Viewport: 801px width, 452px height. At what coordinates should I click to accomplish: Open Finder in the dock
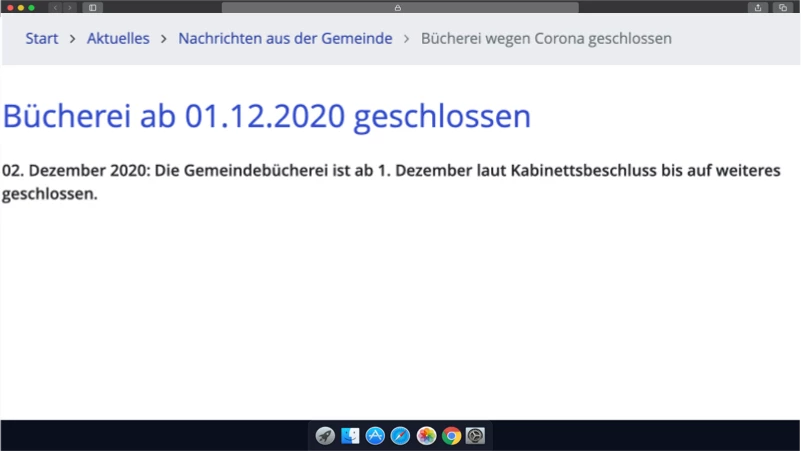click(x=350, y=436)
